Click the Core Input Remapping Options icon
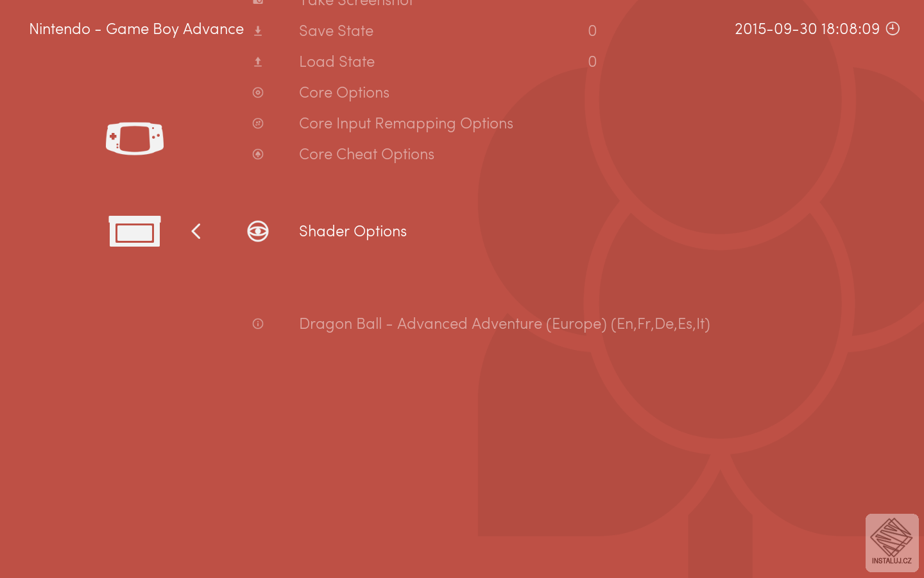Image resolution: width=924 pixels, height=578 pixels. (x=258, y=123)
